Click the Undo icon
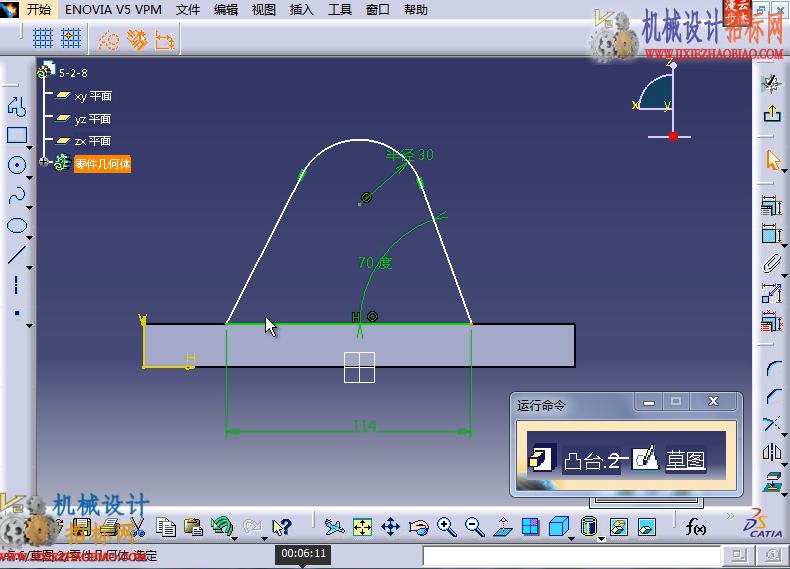The height and width of the screenshot is (569, 790). (x=221, y=526)
